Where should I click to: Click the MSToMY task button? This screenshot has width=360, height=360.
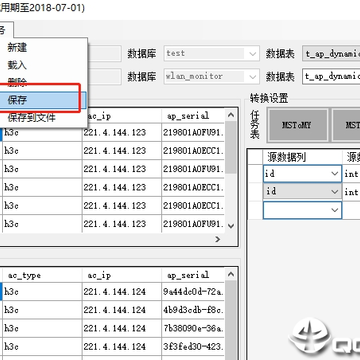(x=298, y=125)
